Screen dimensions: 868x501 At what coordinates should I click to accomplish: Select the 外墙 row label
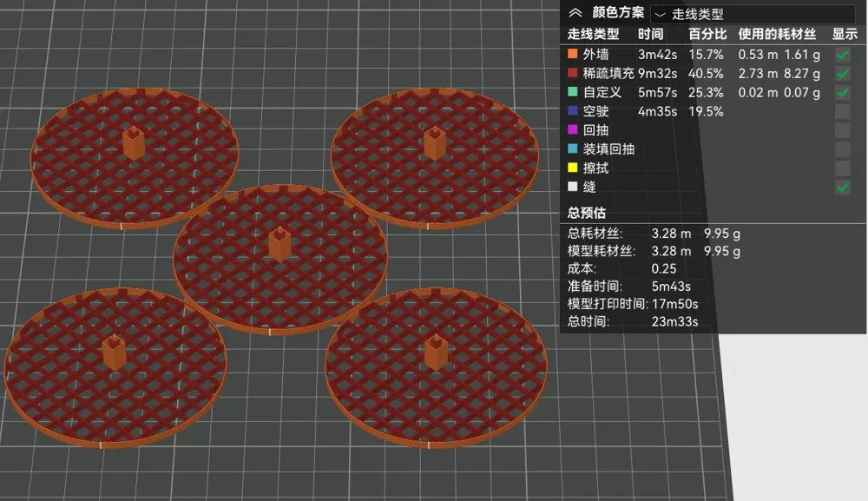pos(595,54)
